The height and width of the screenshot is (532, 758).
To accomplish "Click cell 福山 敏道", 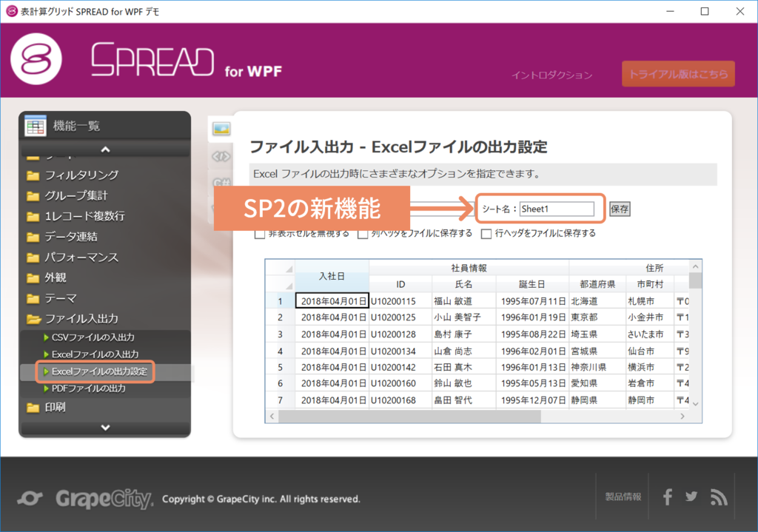I will pyautogui.click(x=463, y=301).
